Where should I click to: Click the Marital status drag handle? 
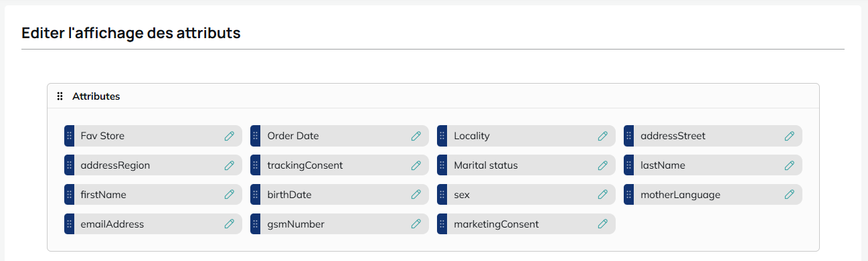pos(442,165)
